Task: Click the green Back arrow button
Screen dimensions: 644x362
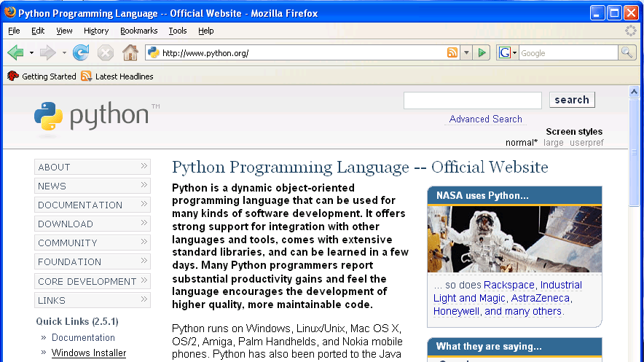Action: click(15, 53)
